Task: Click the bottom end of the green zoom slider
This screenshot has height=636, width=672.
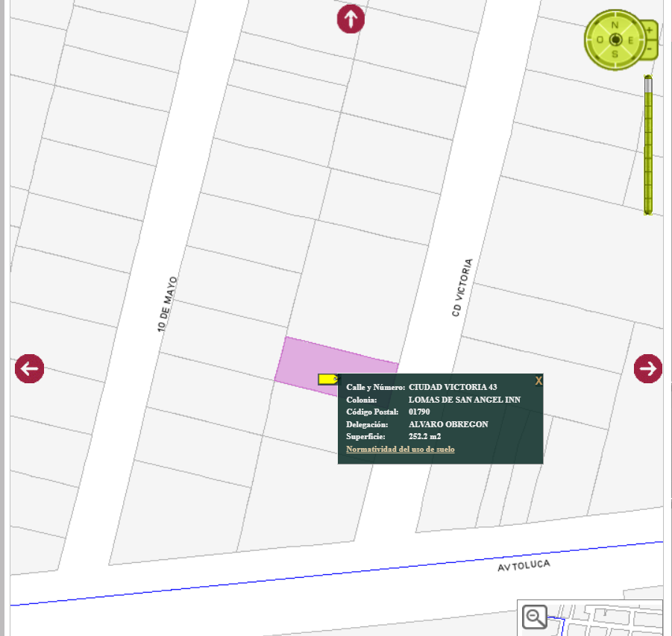Action: tap(648, 210)
